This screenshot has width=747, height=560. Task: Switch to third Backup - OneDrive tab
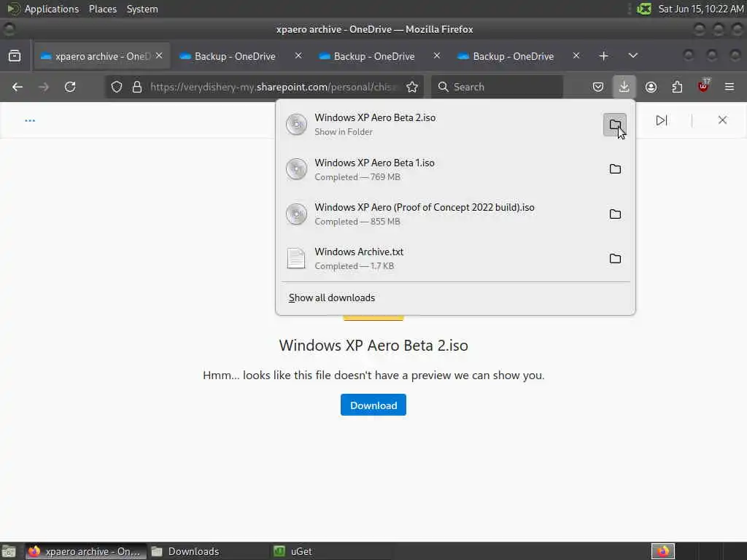(519, 56)
